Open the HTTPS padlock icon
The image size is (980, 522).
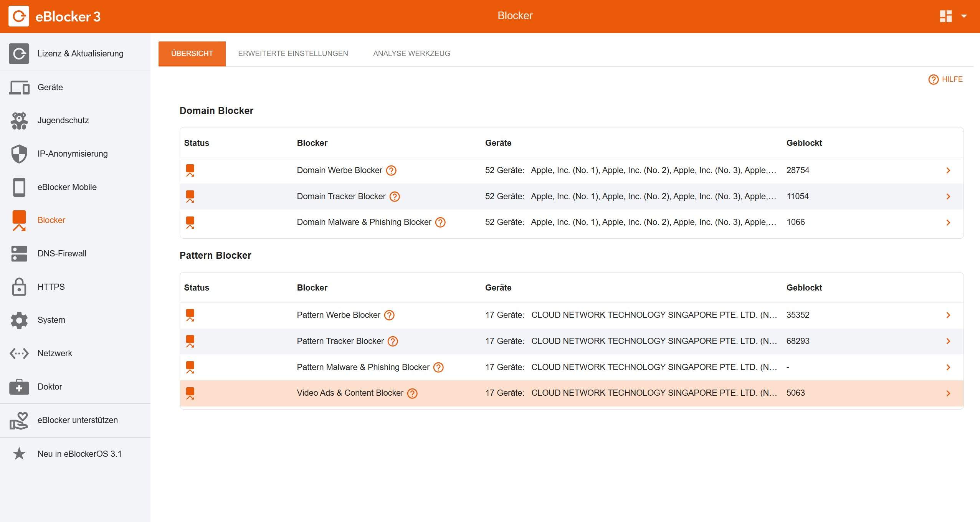point(19,287)
